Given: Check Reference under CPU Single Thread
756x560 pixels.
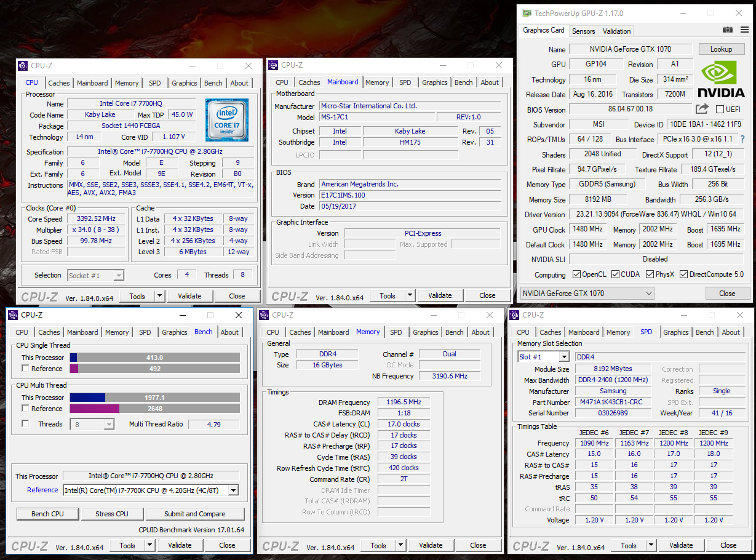Looking at the screenshot, I should pyautogui.click(x=25, y=369).
